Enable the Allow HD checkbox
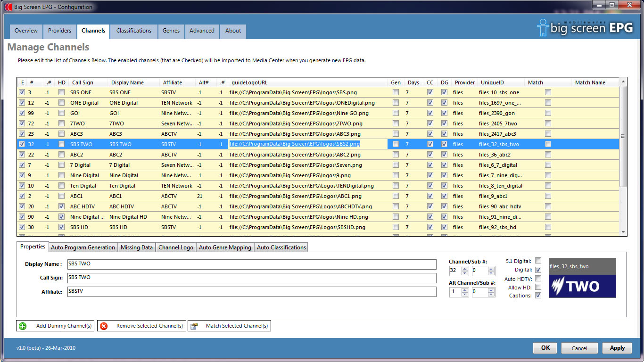This screenshot has width=644, height=362. pyautogui.click(x=538, y=287)
